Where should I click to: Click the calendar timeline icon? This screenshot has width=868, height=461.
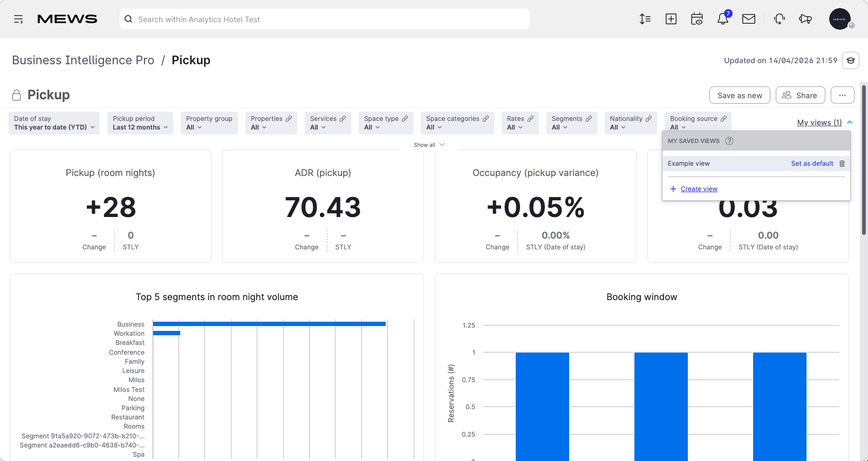click(697, 19)
